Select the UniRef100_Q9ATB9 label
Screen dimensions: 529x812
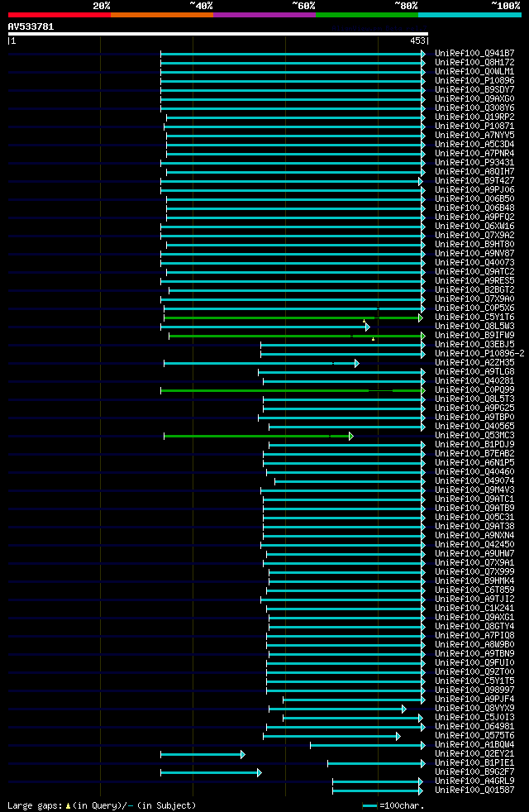tap(474, 509)
